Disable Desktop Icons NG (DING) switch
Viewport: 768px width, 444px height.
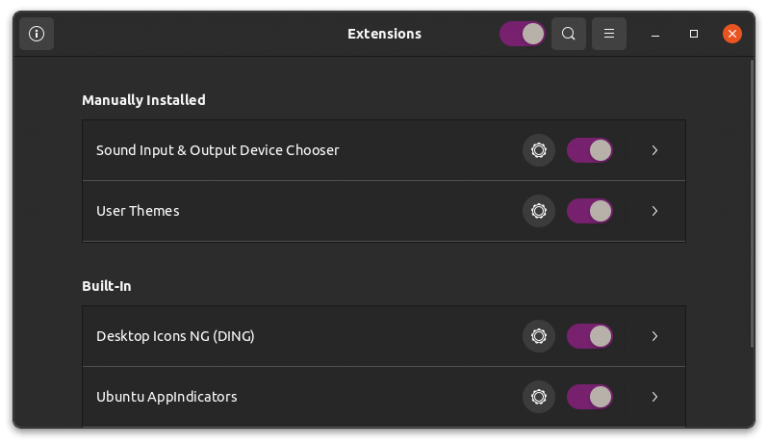click(x=589, y=336)
